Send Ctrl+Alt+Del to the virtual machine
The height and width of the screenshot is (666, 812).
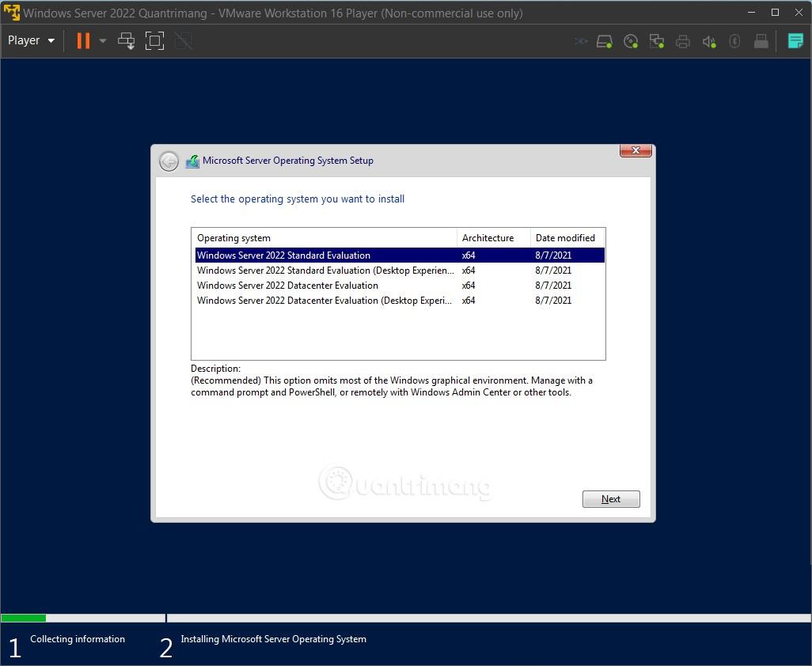pyautogui.click(x=126, y=40)
